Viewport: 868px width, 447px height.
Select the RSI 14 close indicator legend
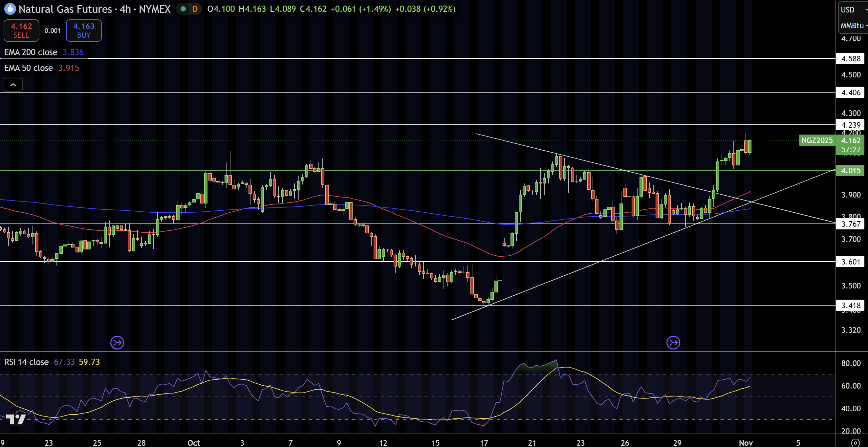click(x=52, y=362)
